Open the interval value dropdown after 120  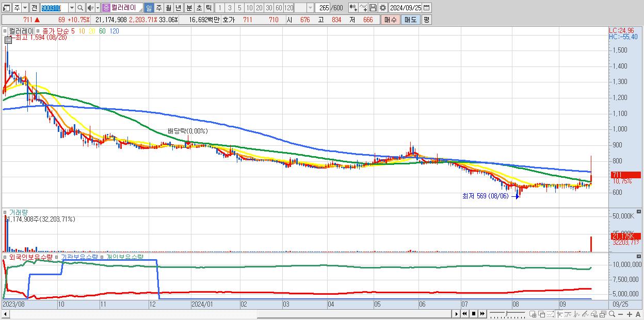(310, 8)
